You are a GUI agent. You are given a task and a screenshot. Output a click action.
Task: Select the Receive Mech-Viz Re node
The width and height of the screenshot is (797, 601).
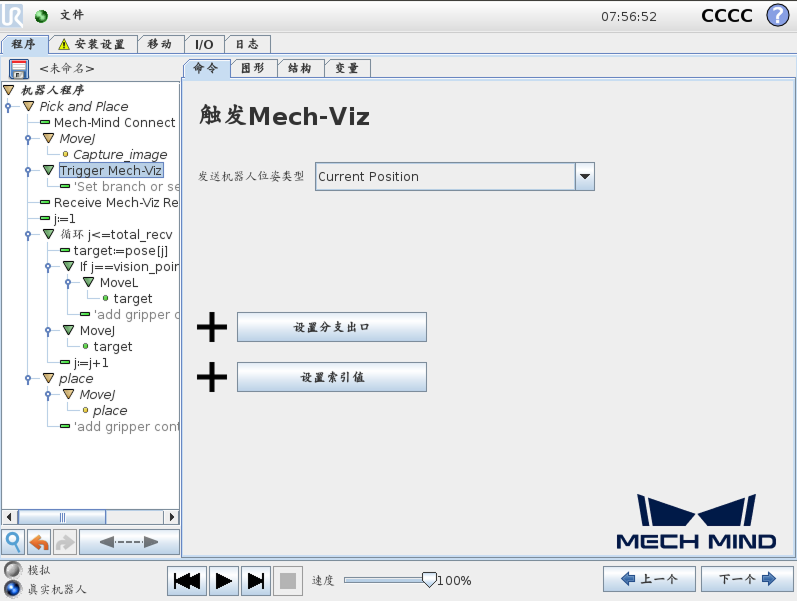[x=116, y=202]
